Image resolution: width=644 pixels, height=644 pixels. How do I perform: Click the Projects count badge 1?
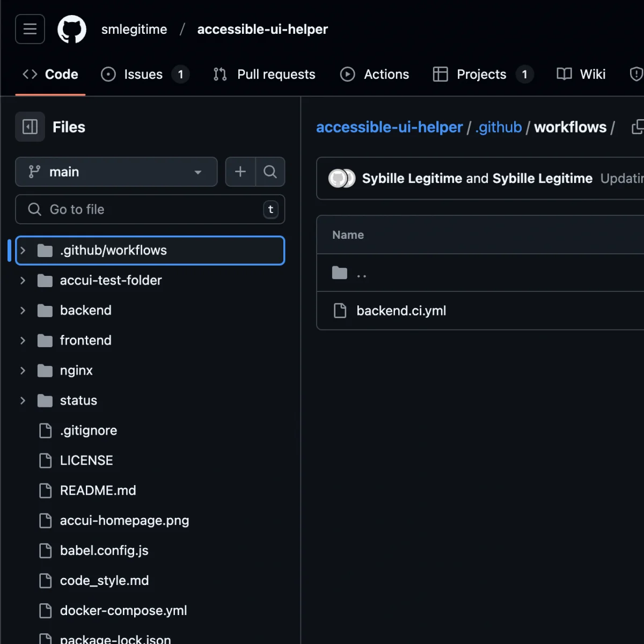[525, 74]
